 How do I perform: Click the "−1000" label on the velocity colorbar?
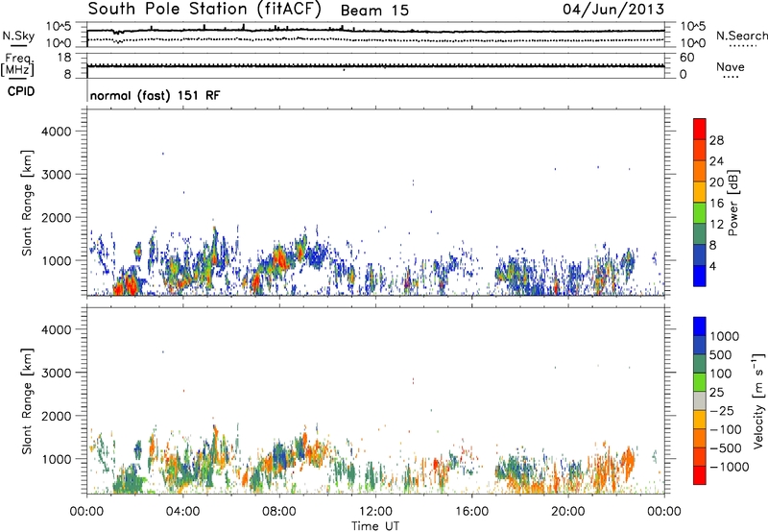coord(730,467)
